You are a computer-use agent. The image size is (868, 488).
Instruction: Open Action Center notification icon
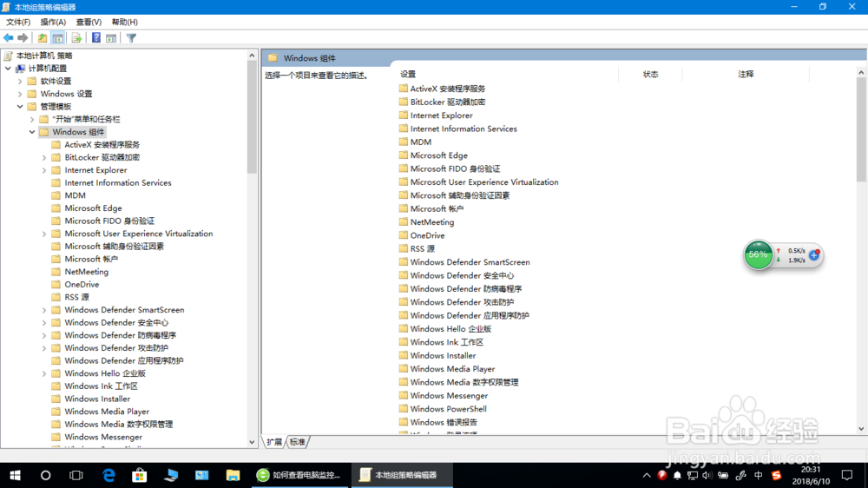[x=847, y=475]
